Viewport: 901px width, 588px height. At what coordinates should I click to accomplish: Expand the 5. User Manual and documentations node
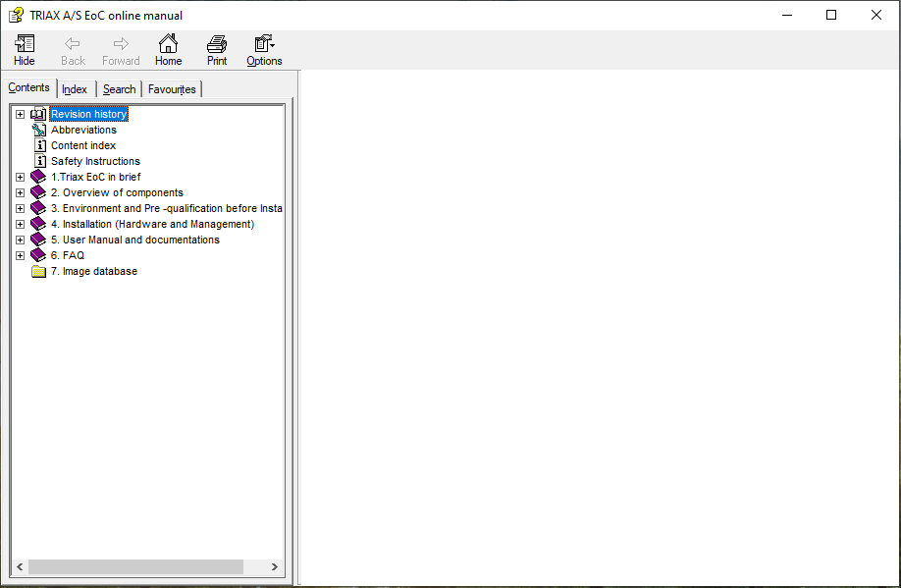pos(20,240)
